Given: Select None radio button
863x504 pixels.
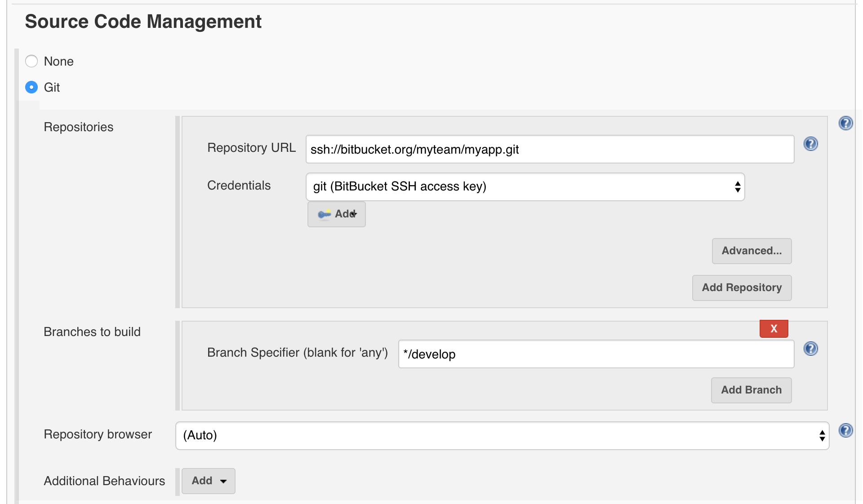Looking at the screenshot, I should [31, 61].
